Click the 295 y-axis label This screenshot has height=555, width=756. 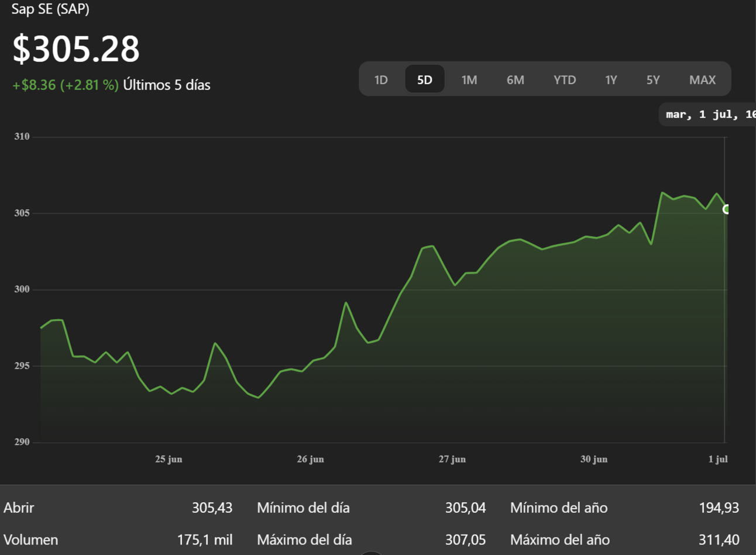pyautogui.click(x=22, y=366)
